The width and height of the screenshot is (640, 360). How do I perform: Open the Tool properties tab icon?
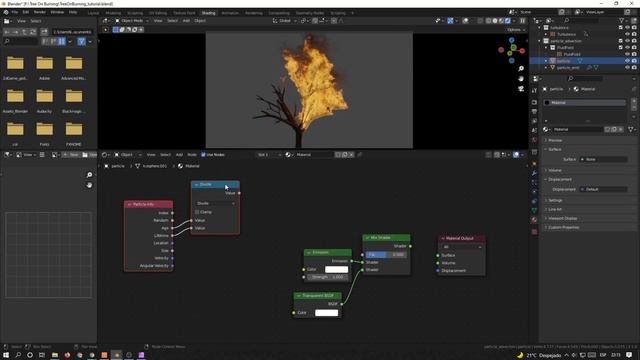pyautogui.click(x=534, y=91)
